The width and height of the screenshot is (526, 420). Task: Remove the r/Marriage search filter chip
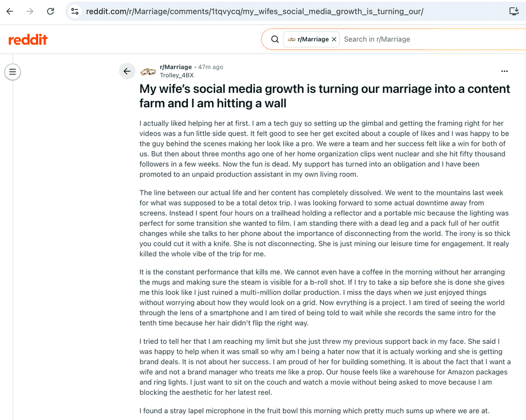(x=334, y=39)
